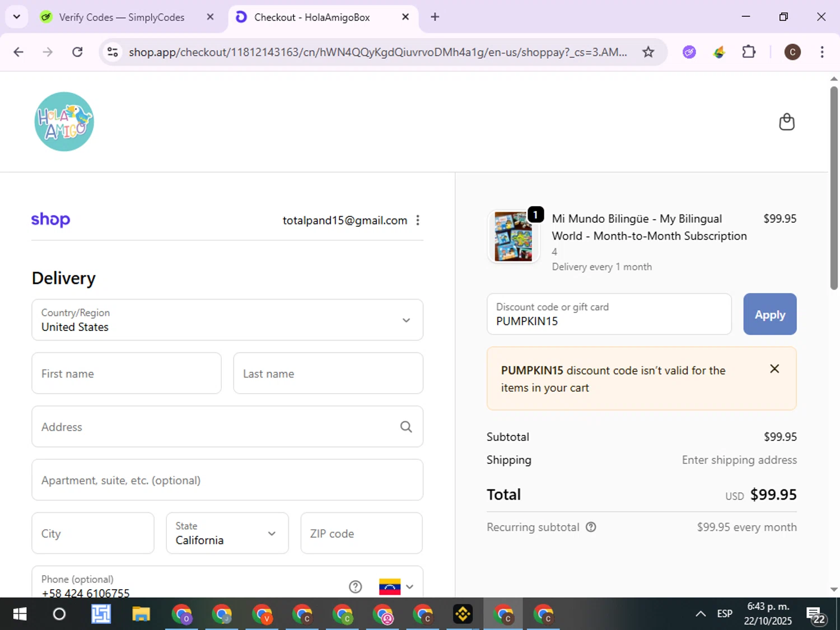Open File Explorer from the taskbar
The height and width of the screenshot is (630, 840).
tap(141, 614)
